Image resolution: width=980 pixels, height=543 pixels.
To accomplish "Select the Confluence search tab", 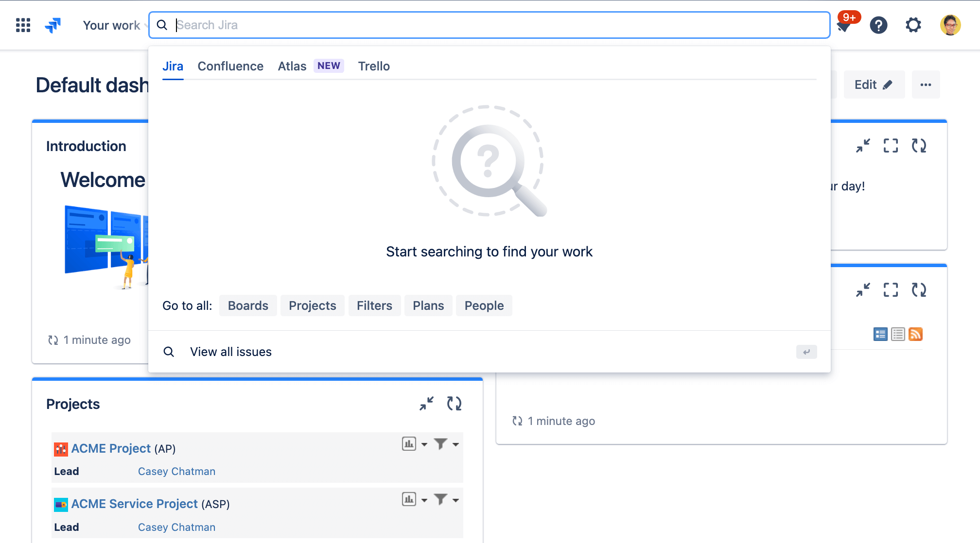I will pos(230,66).
